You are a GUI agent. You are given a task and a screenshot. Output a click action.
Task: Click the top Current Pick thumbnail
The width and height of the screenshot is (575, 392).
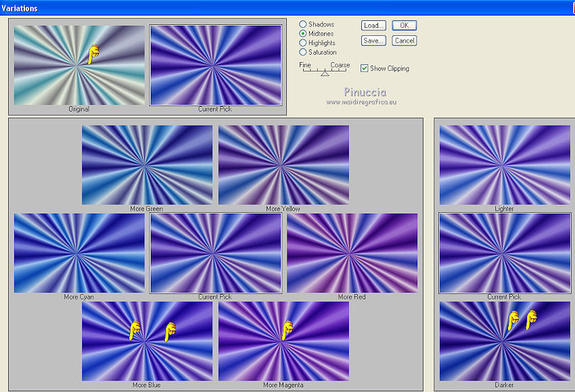[x=216, y=65]
